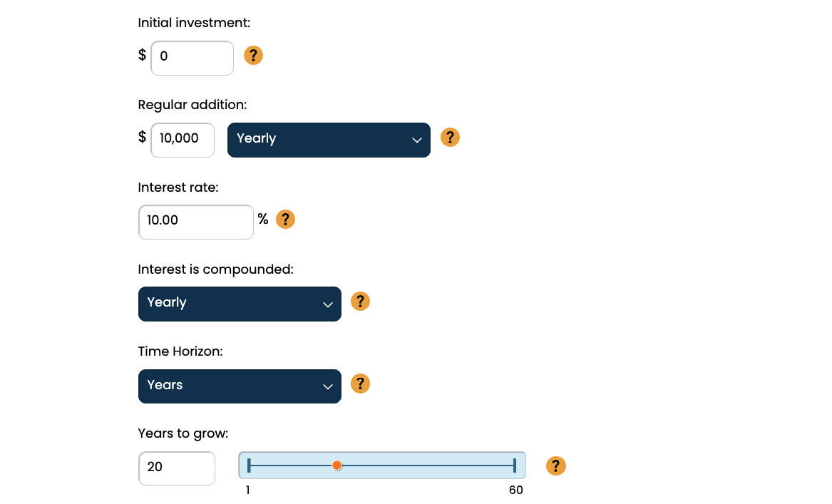Click the slider's right end marker
Viewport: 832px width, 504px height.
(x=514, y=466)
